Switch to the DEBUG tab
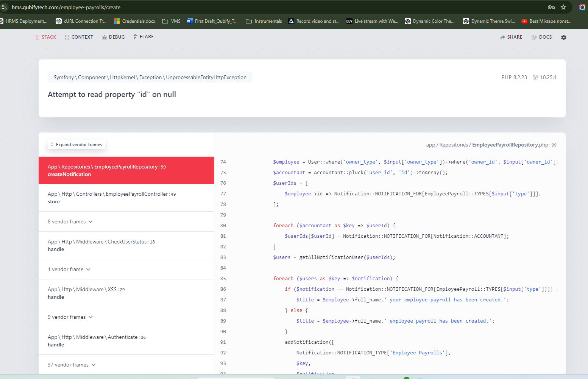The height and width of the screenshot is (379, 588). tap(113, 37)
